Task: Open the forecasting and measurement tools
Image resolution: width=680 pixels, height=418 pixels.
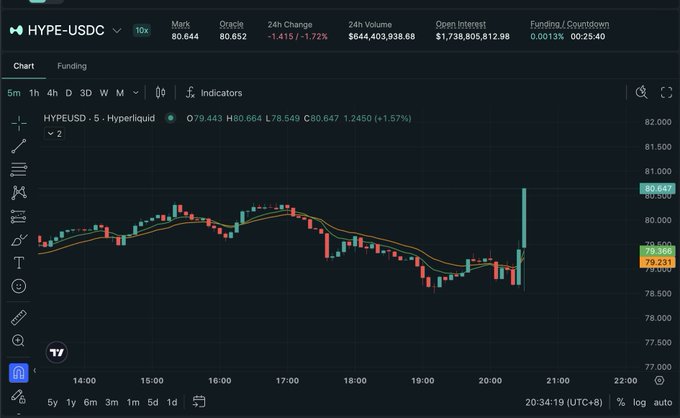Action: click(x=19, y=216)
